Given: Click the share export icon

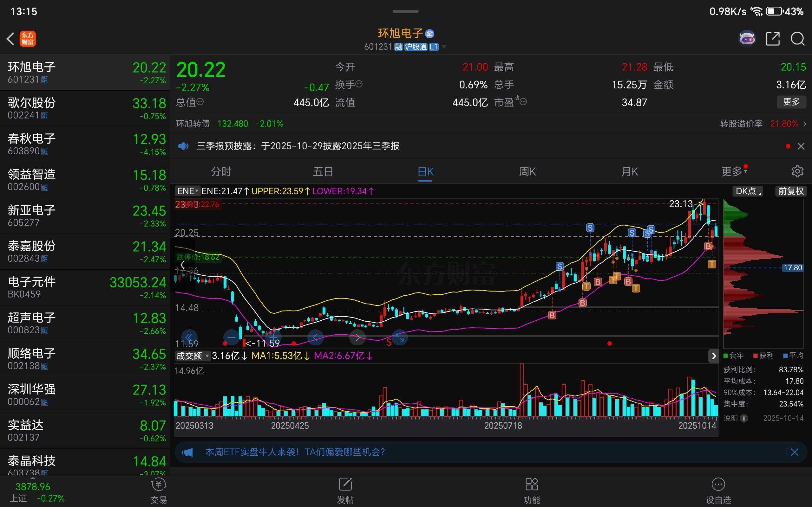Looking at the screenshot, I should tap(772, 39).
